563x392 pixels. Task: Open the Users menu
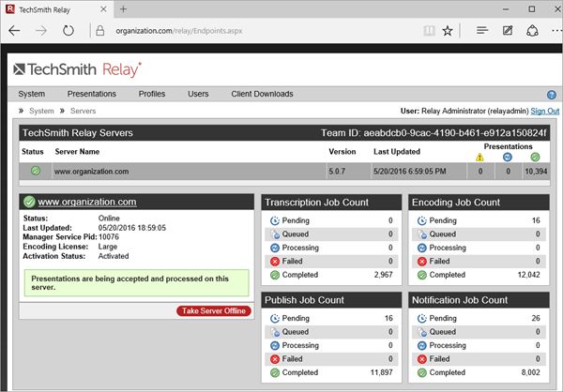tap(198, 94)
